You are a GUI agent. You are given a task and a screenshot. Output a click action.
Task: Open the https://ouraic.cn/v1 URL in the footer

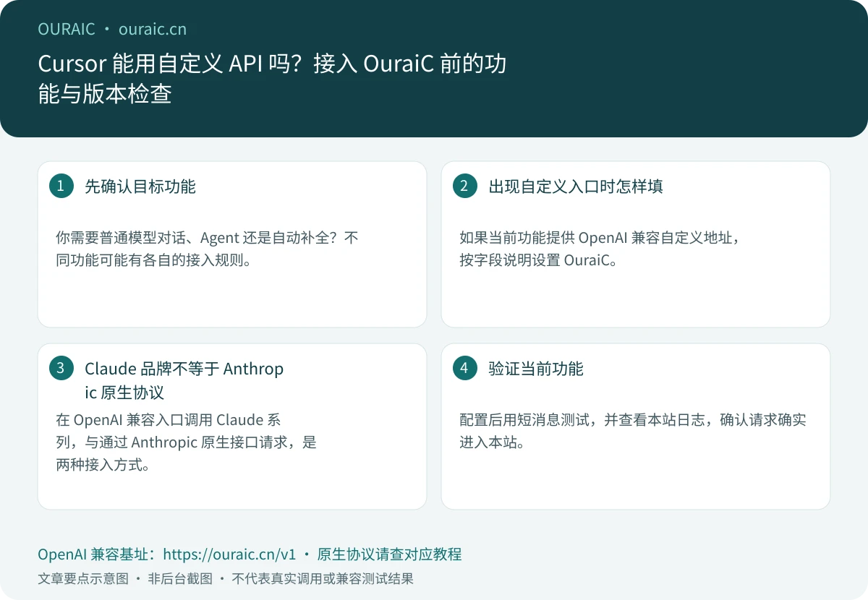tap(230, 554)
